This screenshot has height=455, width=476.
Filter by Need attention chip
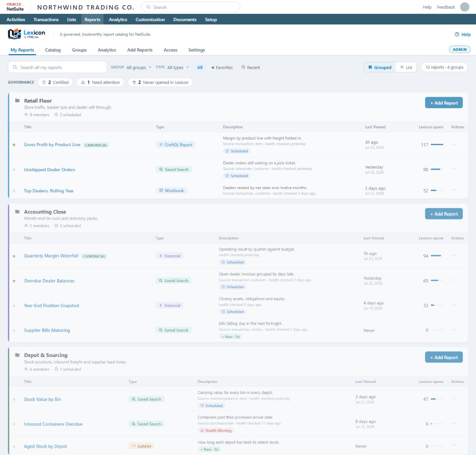point(100,82)
